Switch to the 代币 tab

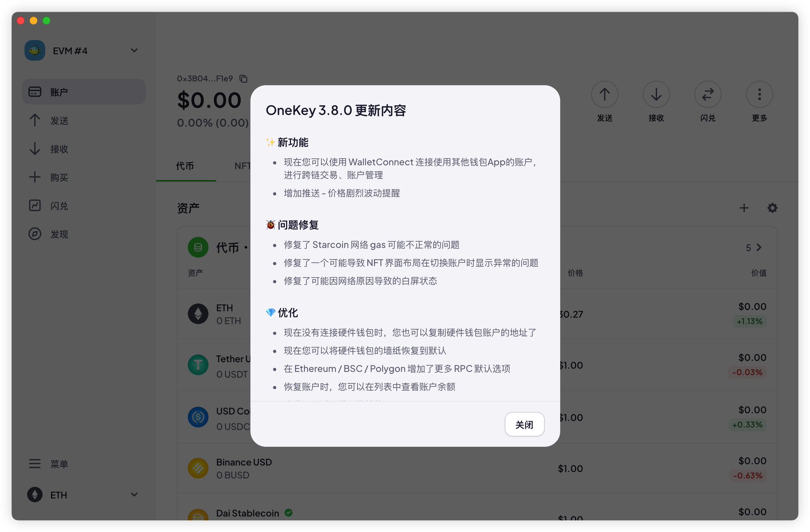185,166
